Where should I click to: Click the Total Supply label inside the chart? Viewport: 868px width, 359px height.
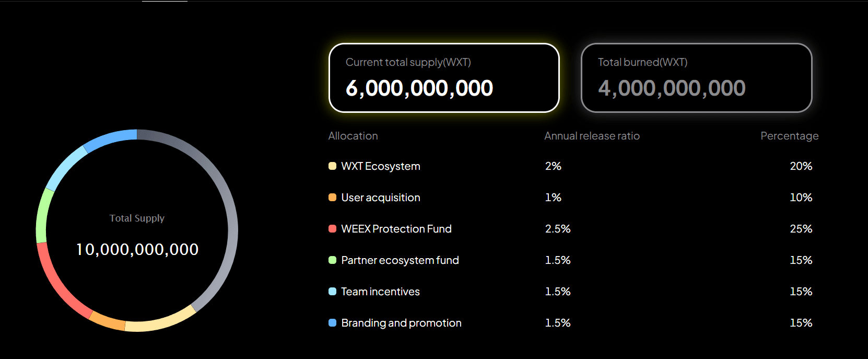(136, 218)
